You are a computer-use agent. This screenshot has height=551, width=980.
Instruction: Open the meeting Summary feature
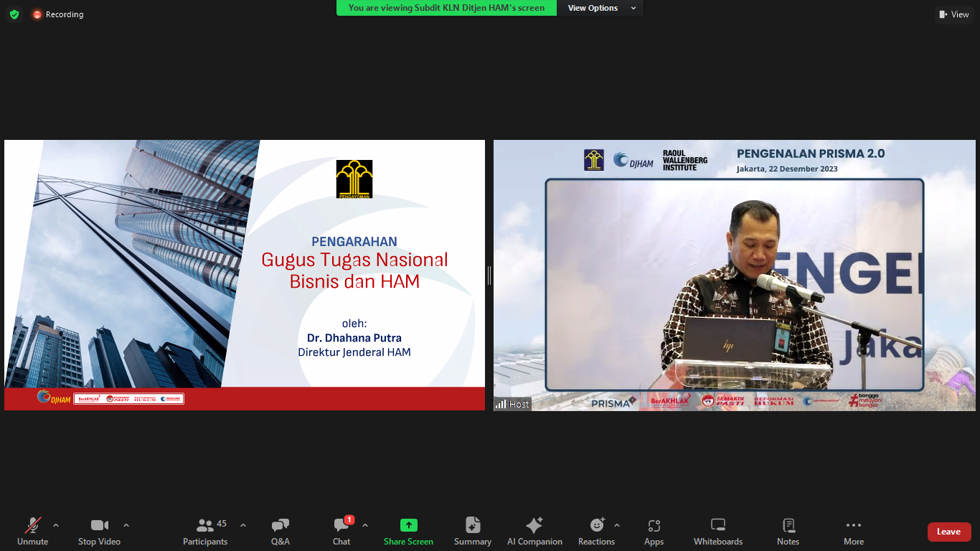tap(472, 531)
